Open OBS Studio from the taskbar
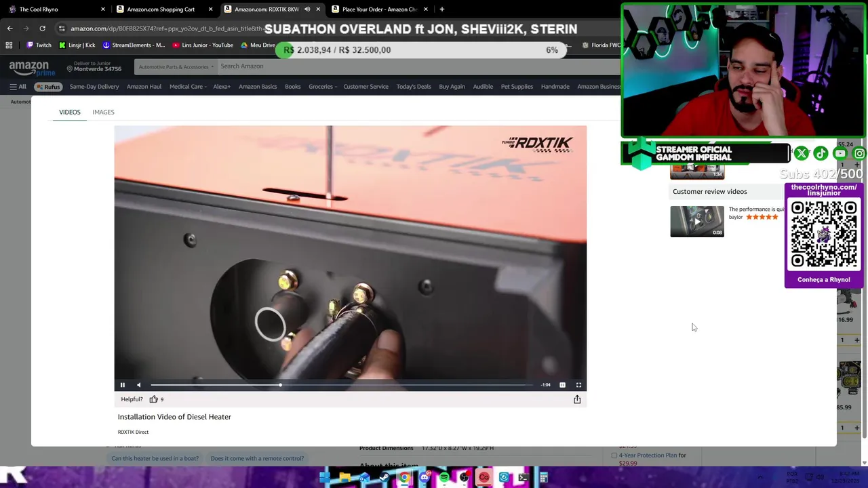Screen dimensions: 868x488 coord(464,478)
